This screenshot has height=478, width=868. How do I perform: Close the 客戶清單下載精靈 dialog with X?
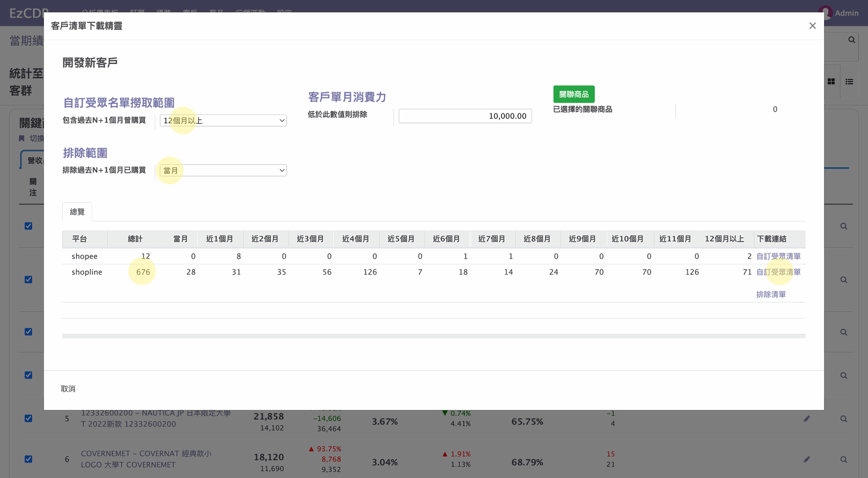point(812,26)
